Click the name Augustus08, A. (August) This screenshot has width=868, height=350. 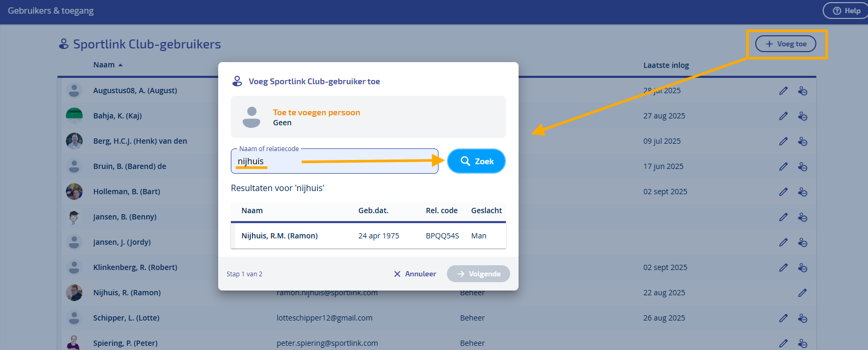point(135,91)
